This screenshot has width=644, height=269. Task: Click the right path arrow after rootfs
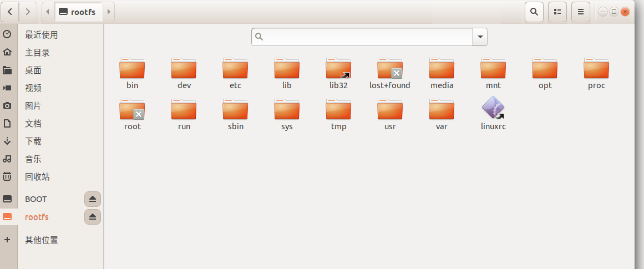click(x=109, y=12)
